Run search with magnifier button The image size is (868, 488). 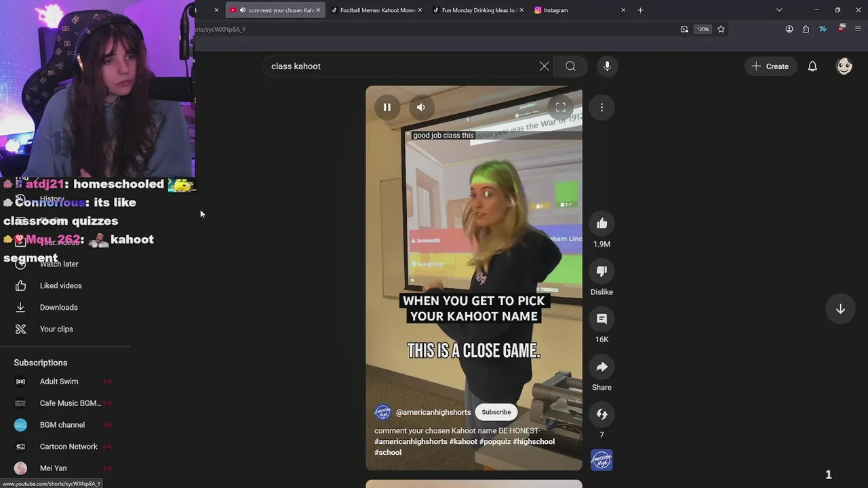click(570, 66)
